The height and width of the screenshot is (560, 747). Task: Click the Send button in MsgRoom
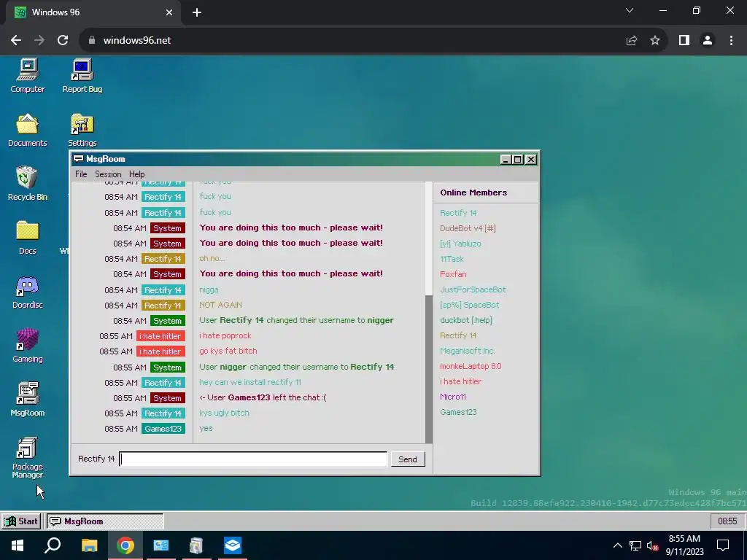click(408, 459)
